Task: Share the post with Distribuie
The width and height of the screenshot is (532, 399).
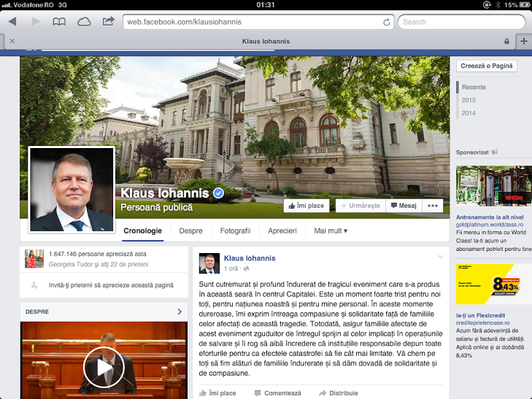Action: (x=339, y=393)
